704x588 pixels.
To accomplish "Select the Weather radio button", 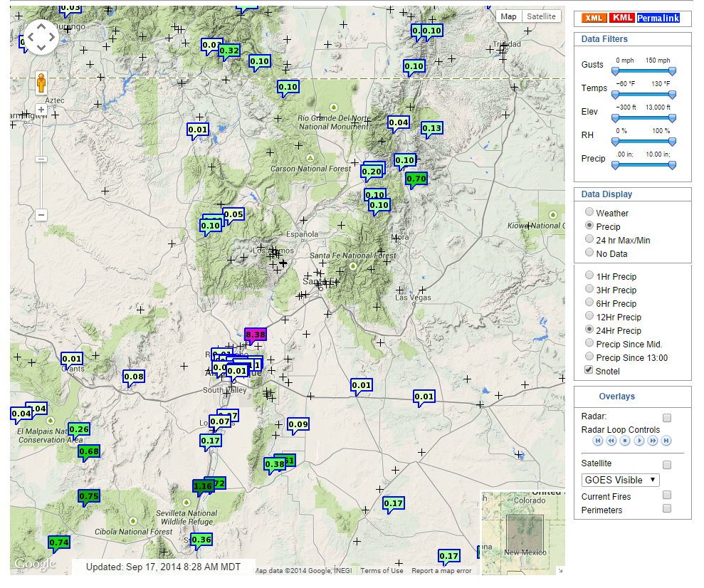I will tap(589, 211).
